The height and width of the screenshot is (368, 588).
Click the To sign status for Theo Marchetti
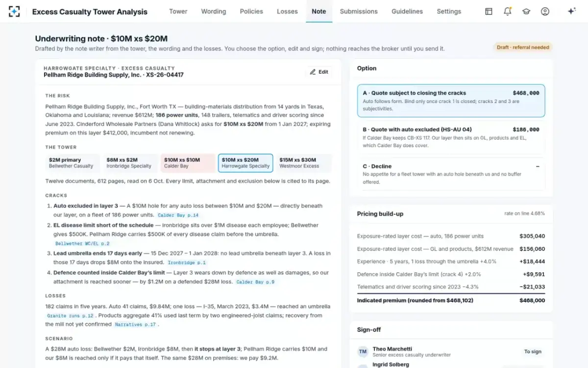coord(533,352)
